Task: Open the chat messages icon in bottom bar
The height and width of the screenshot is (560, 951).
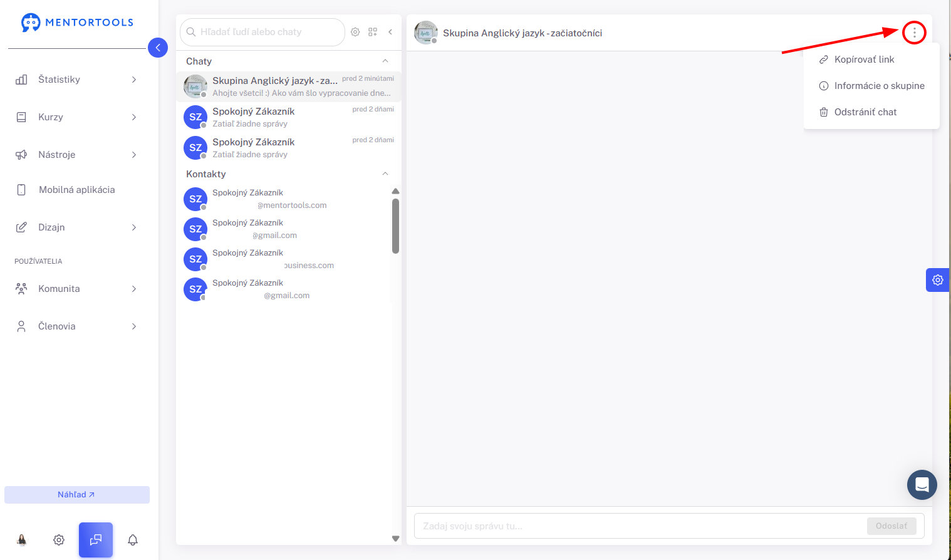Action: [96, 540]
